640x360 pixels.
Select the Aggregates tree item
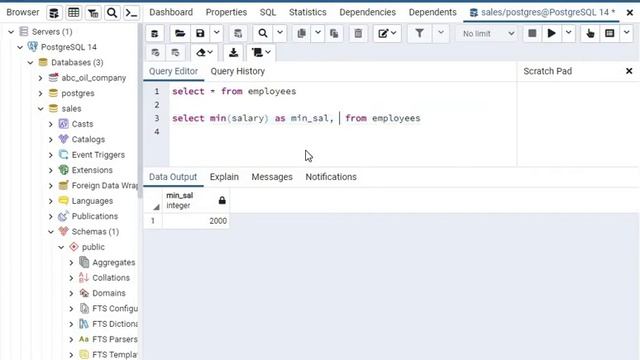pos(113,262)
